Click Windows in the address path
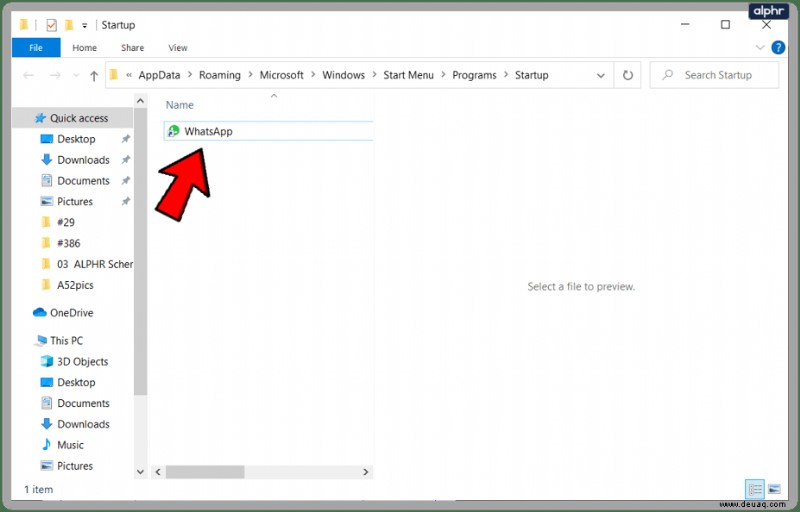The height and width of the screenshot is (512, 800). click(x=343, y=75)
